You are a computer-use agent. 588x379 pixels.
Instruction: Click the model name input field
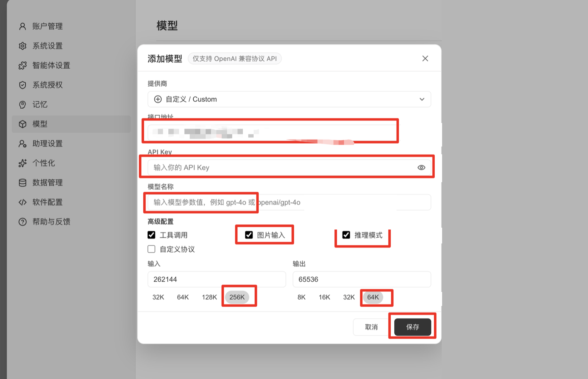click(x=289, y=202)
